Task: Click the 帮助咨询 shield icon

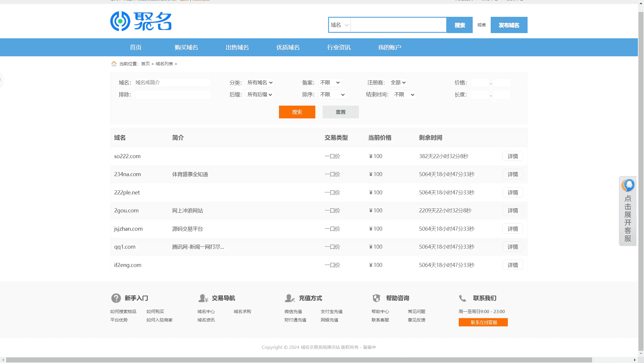Action: pos(376,298)
